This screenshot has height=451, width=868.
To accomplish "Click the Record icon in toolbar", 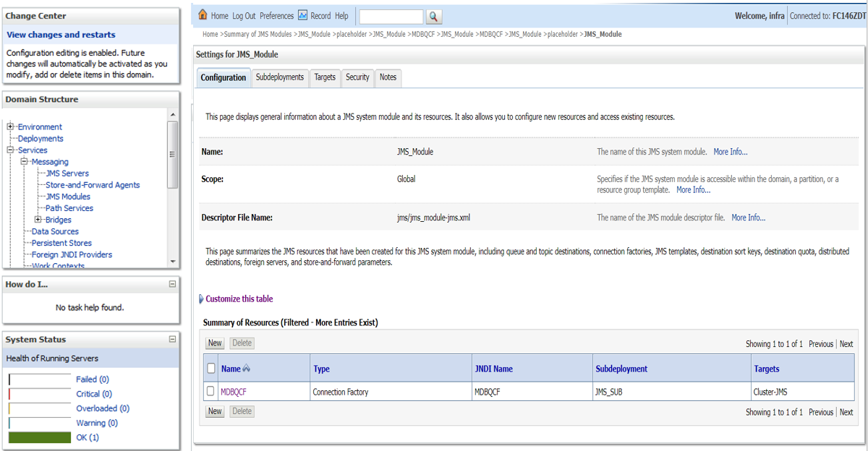I will pyautogui.click(x=303, y=15).
